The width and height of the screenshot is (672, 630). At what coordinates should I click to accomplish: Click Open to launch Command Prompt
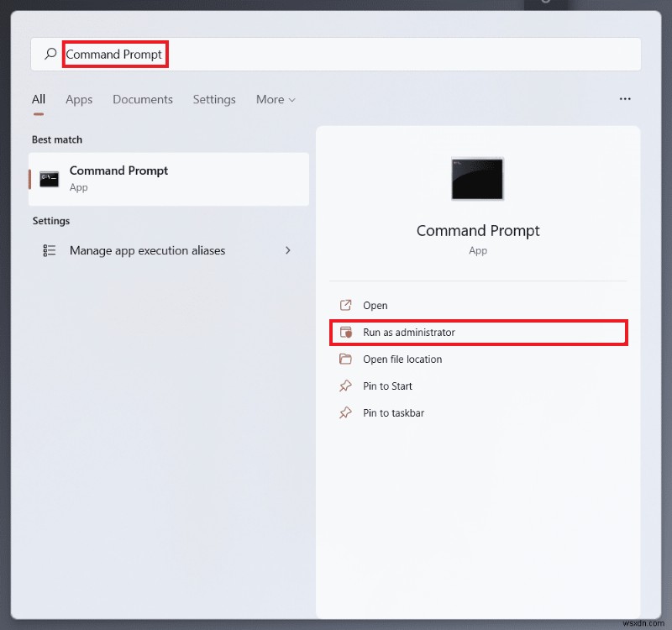375,305
